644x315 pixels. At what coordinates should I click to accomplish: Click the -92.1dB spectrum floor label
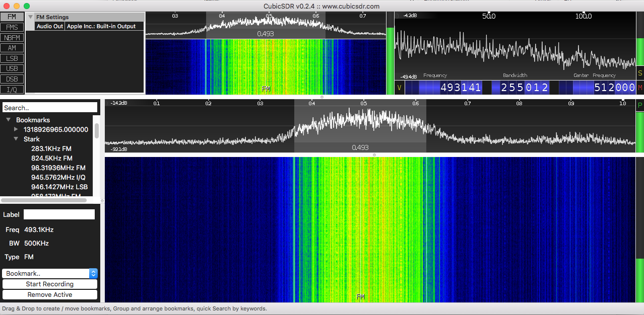[119, 149]
